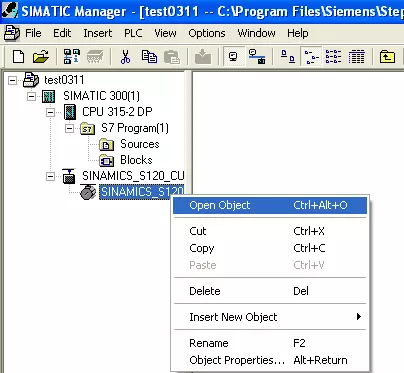Viewport: 404px width, 373px height.
Task: Click the S7 Program(1) folder icon
Action: (x=88, y=128)
